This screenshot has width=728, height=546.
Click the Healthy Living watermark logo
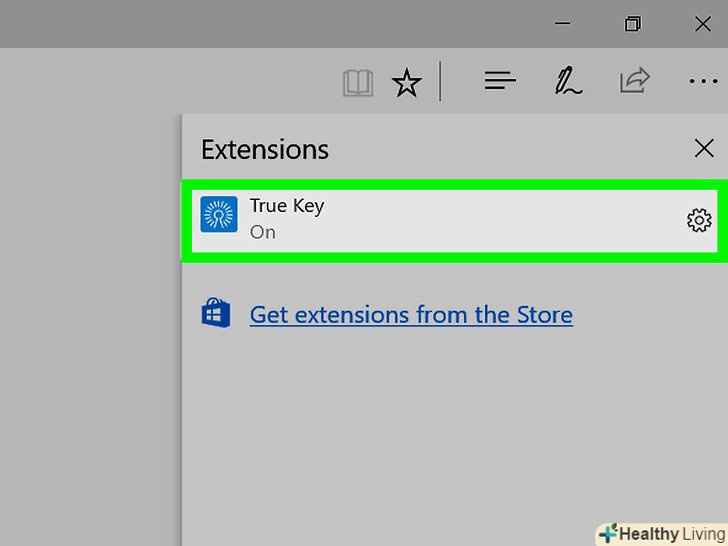pos(660,533)
